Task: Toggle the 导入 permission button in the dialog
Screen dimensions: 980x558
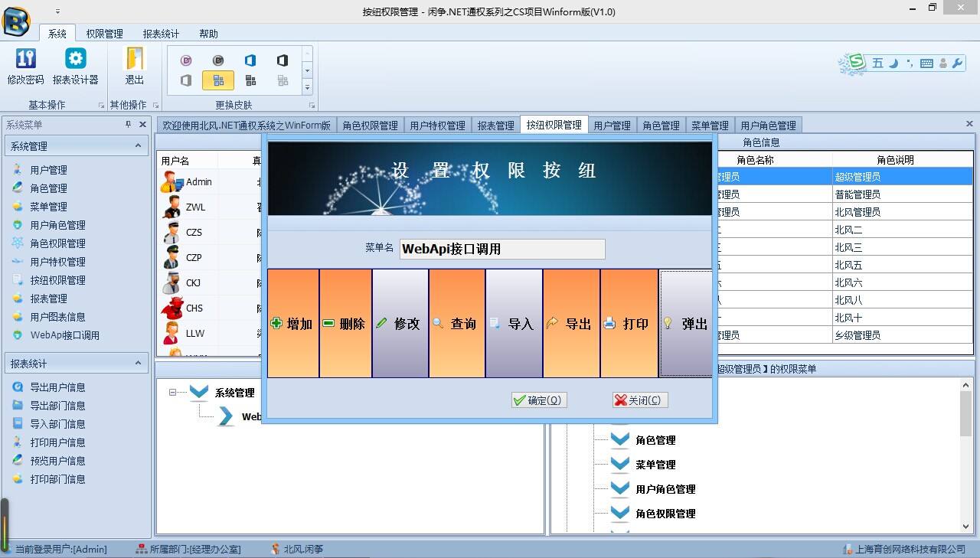Action: [x=514, y=324]
